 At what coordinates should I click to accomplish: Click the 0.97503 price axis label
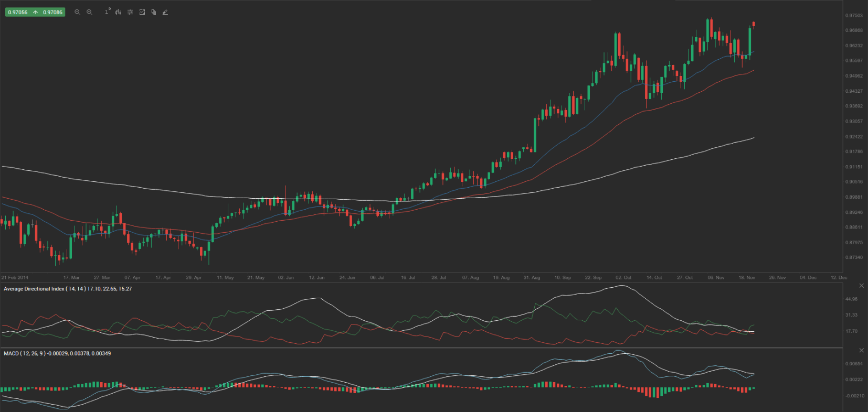tap(854, 16)
